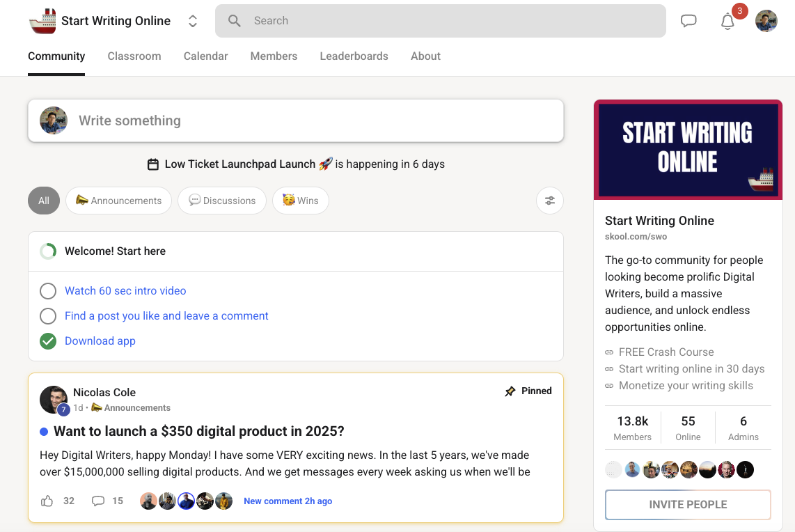
Task: Click the Start Writing Online ship logo
Action: point(42,21)
